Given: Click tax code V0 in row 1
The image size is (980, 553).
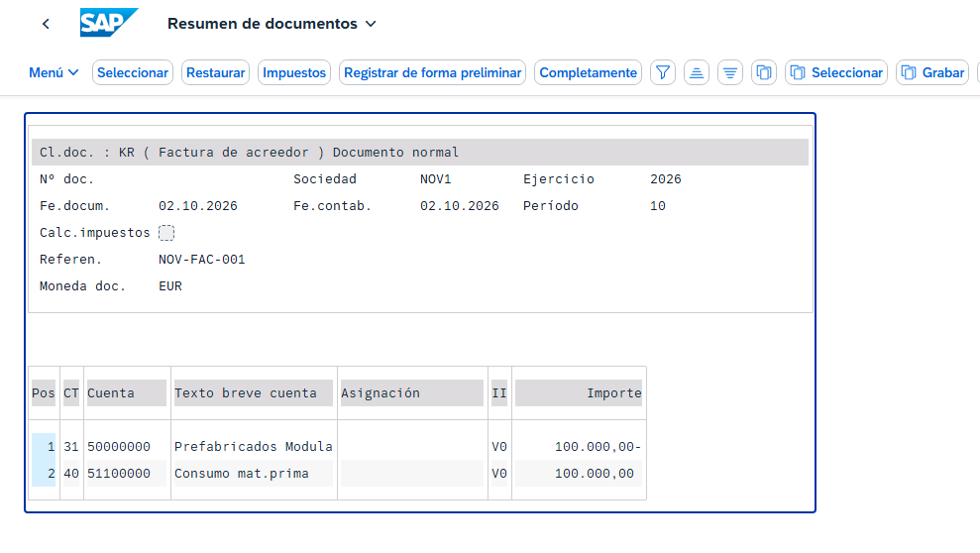Looking at the screenshot, I should click(x=499, y=447).
